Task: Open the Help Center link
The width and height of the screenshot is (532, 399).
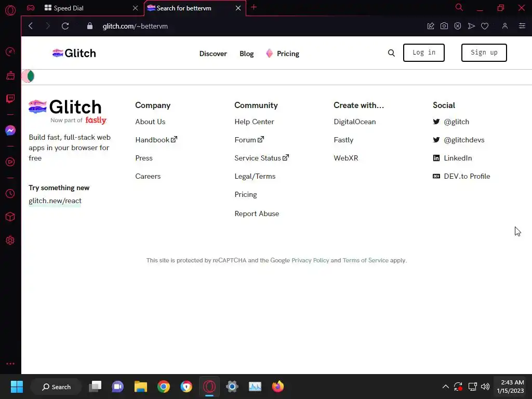Action: click(x=254, y=122)
